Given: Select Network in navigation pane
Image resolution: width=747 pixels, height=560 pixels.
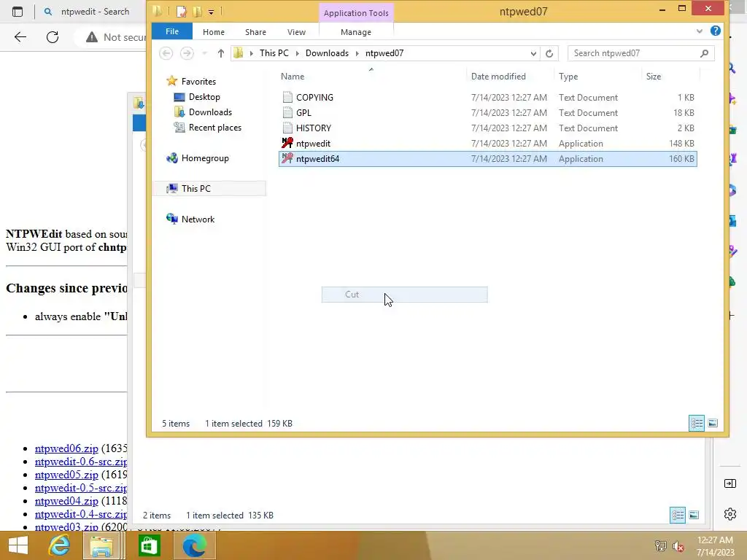Looking at the screenshot, I should click(198, 219).
